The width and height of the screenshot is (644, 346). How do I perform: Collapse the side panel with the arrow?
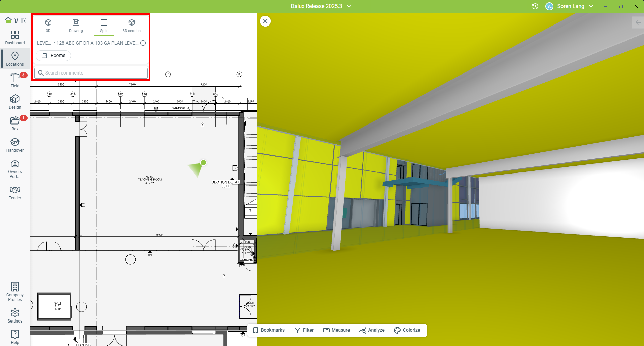(x=638, y=22)
